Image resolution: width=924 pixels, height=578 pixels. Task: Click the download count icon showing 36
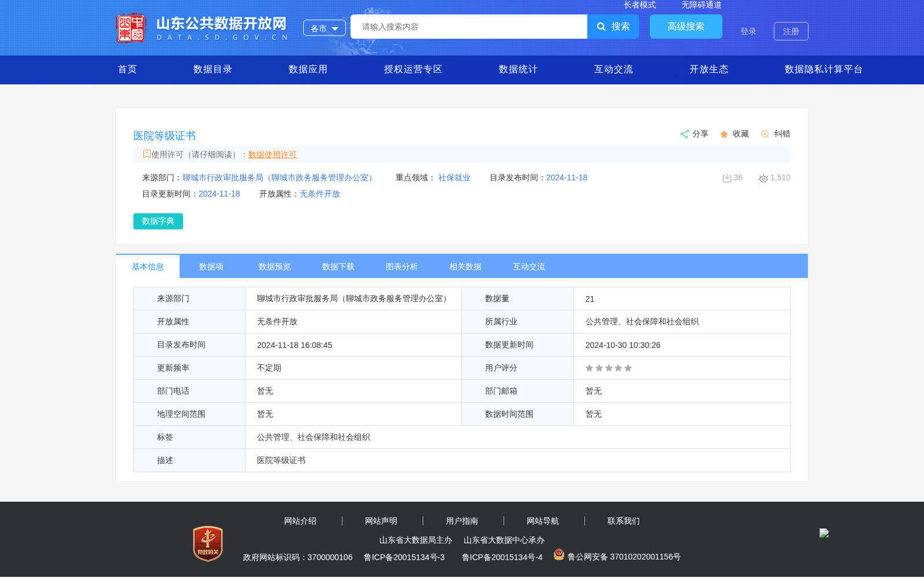coord(727,178)
